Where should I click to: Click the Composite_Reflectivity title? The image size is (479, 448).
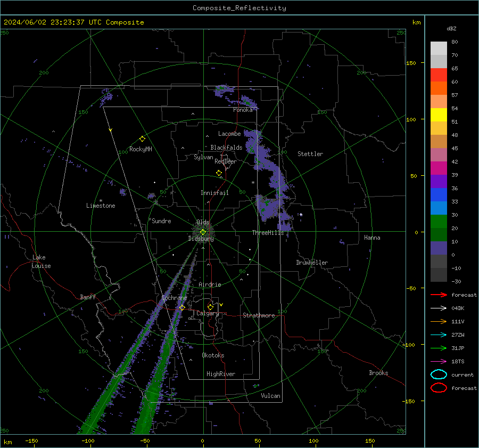click(x=240, y=8)
